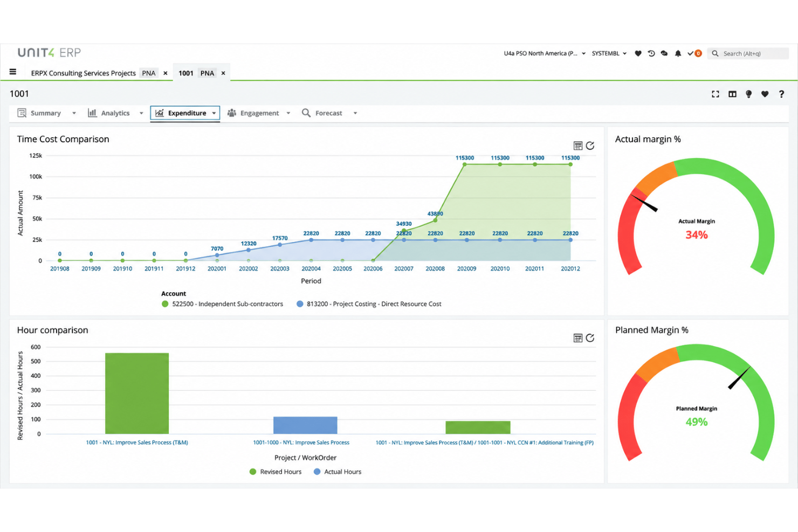Open the hamburger navigation menu
The image size is (798, 532).
(13, 72)
